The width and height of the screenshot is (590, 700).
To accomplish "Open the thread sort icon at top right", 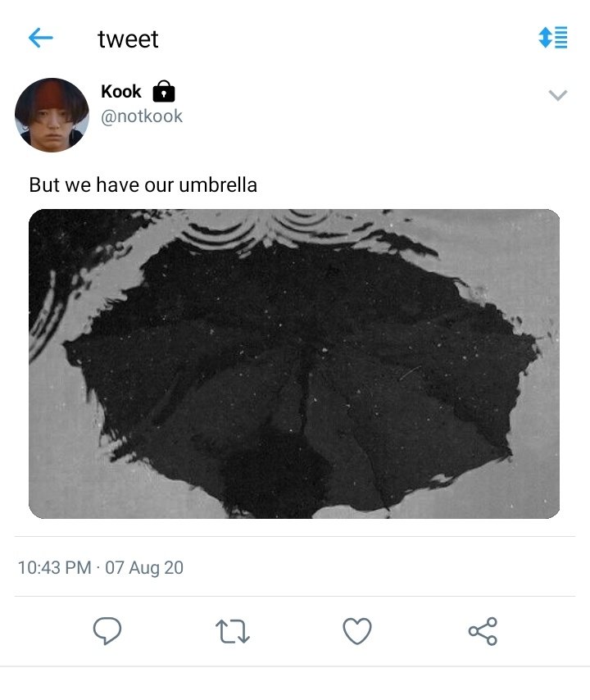I will (553, 38).
